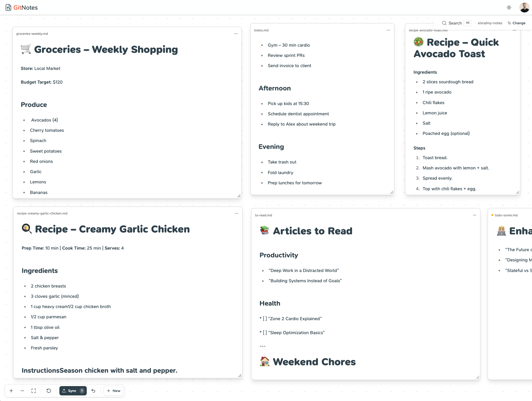Expand the to-read.md card options

[x=474, y=215]
